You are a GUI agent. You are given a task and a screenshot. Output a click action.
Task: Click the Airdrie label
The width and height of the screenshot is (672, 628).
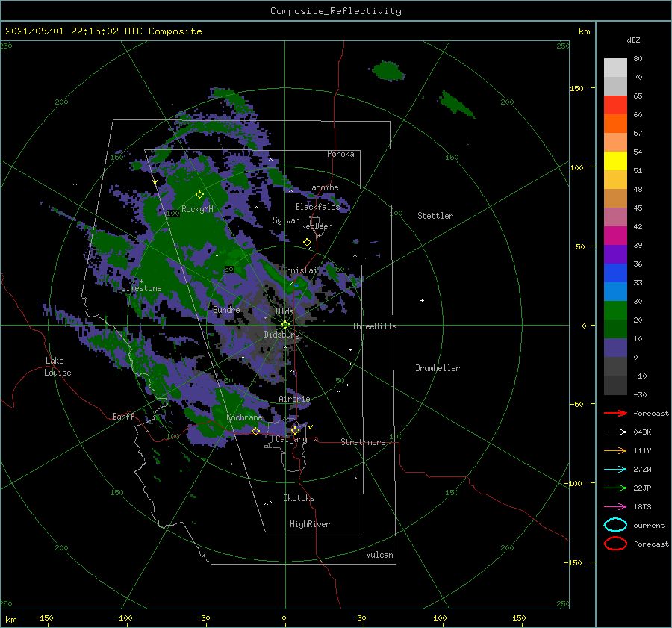click(x=294, y=399)
